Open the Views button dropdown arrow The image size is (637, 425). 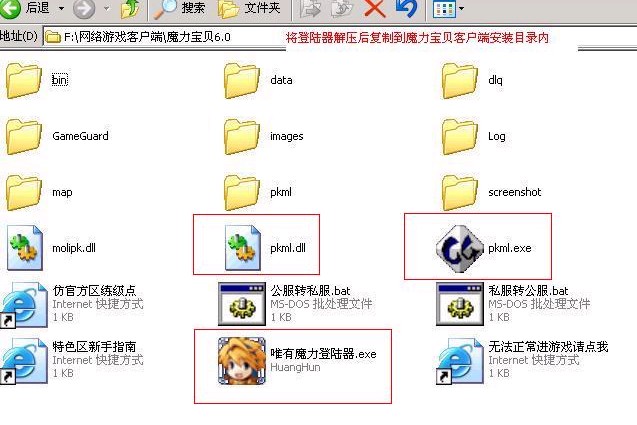[x=462, y=8]
